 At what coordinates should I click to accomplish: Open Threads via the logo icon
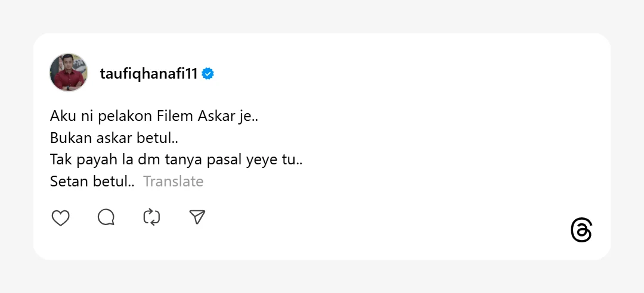pos(581,230)
